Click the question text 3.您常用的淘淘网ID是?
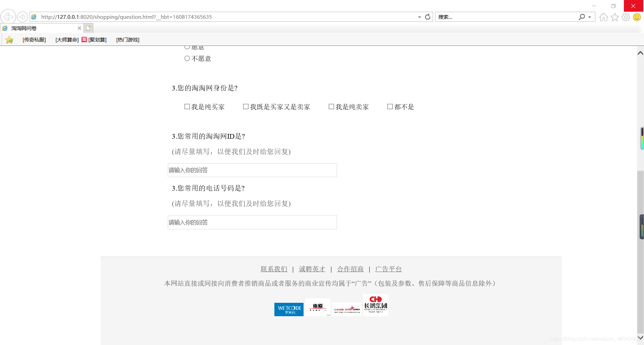 point(208,136)
